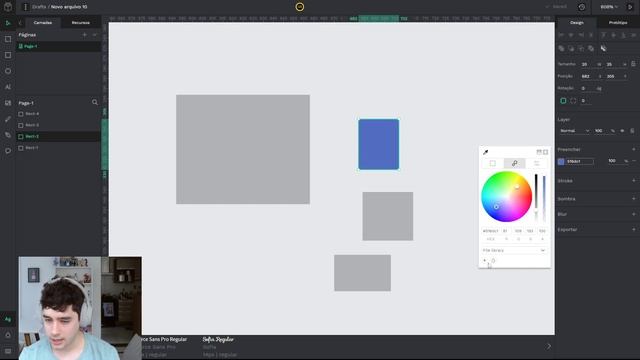Click the blue fill color swatch
This screenshot has height=360, width=640.
pyautogui.click(x=561, y=162)
